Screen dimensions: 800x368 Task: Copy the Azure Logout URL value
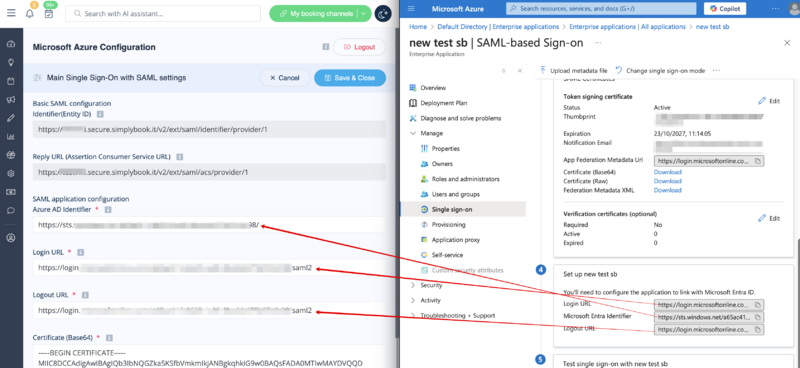coord(758,330)
